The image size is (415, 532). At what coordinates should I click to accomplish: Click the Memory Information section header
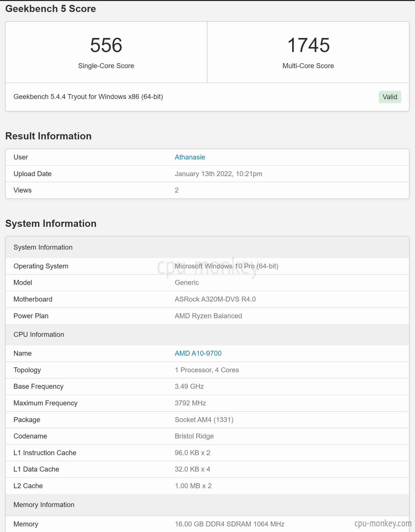[207, 505]
